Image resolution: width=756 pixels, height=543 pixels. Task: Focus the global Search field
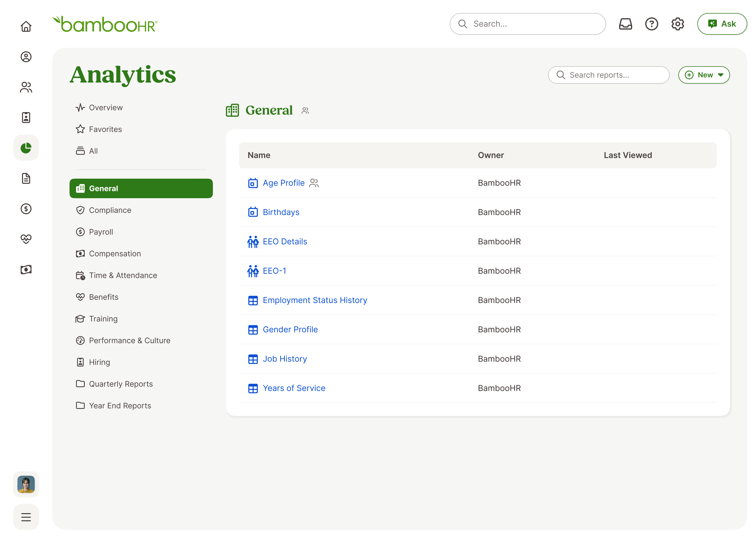(528, 24)
